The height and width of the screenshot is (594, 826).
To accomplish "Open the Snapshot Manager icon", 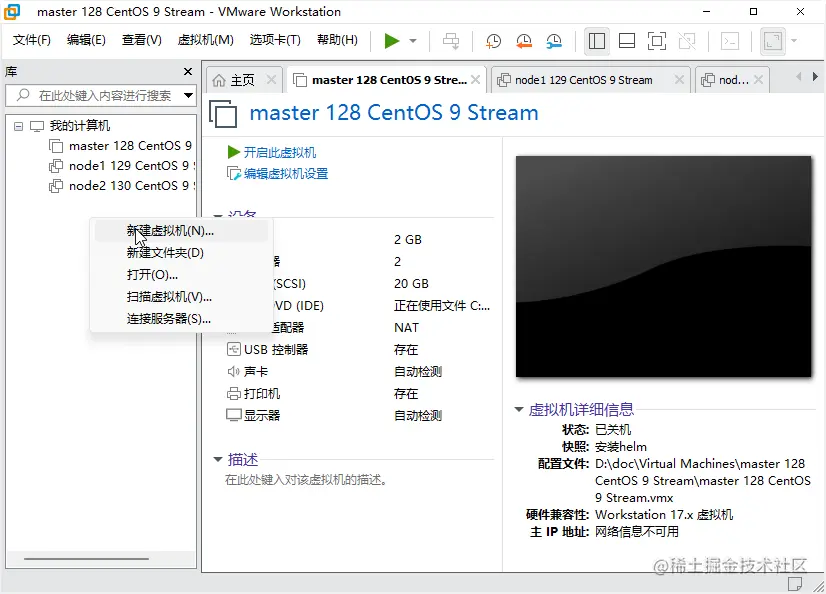I will coord(554,41).
